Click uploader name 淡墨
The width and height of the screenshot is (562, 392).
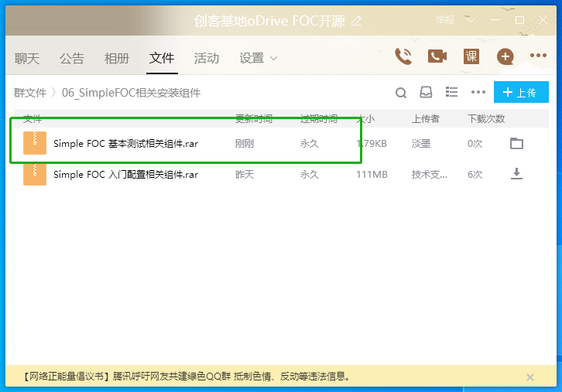(421, 144)
